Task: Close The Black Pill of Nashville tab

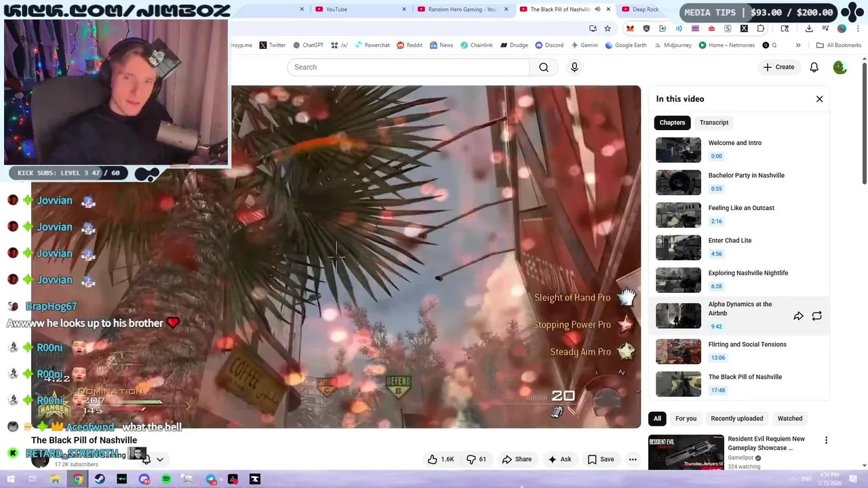Action: click(x=608, y=9)
